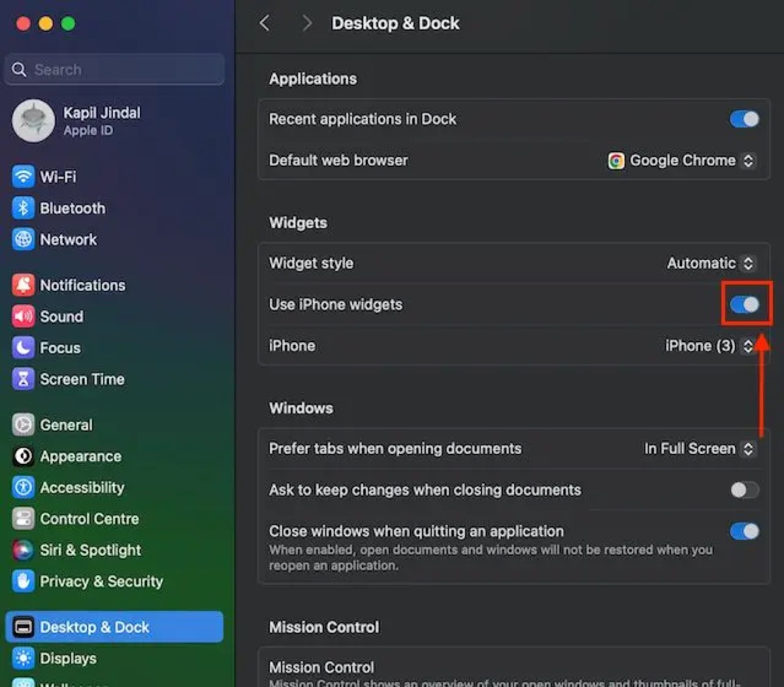Select Notifications in the sidebar
This screenshot has width=784, height=687.
(114, 285)
